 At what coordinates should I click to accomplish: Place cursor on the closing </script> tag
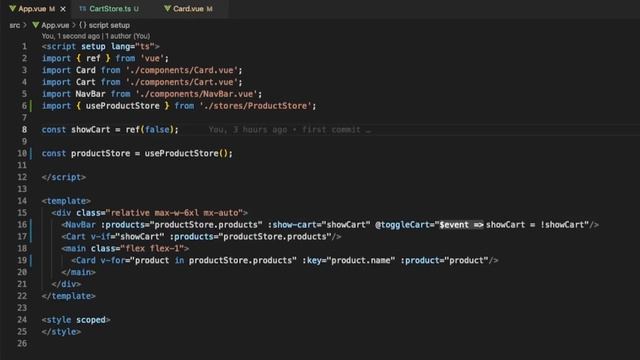pos(64,177)
